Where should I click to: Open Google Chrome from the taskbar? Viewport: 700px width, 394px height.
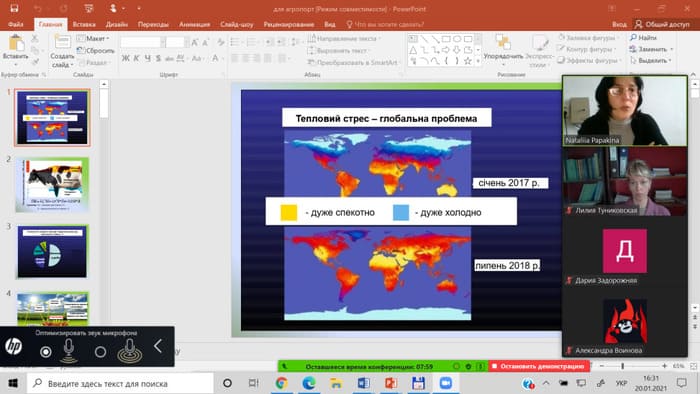coord(281,383)
